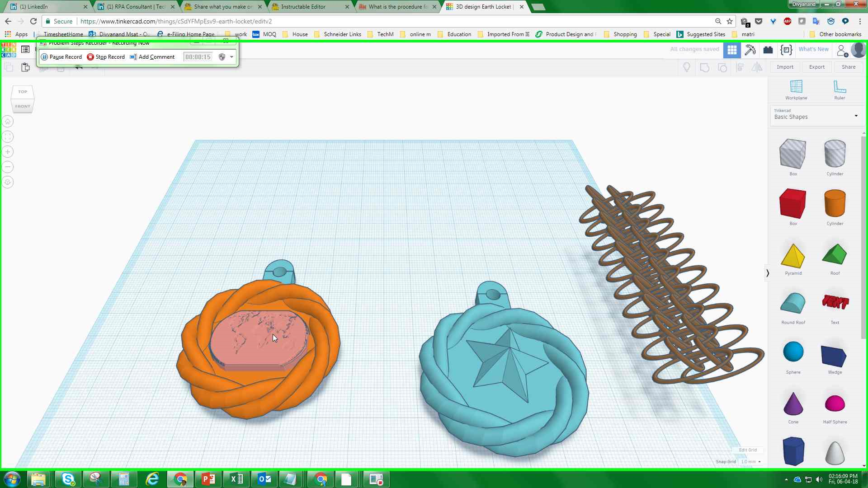Open the Shape Generators brackets icon
The width and height of the screenshot is (868, 488).
[x=786, y=50]
